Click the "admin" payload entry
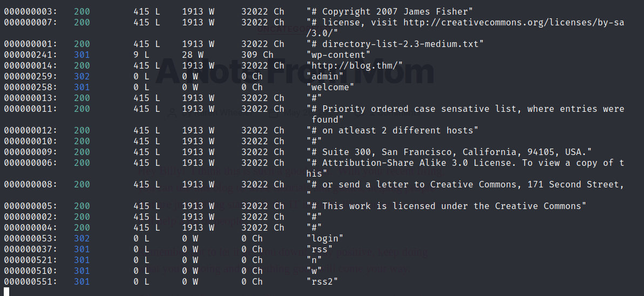Viewport: 644px width, 296px height. [x=325, y=77]
